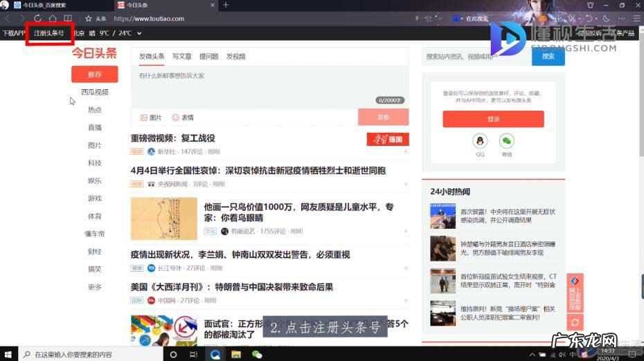Open the reading mode book icon
The height and width of the screenshot is (361, 644).
68,19
